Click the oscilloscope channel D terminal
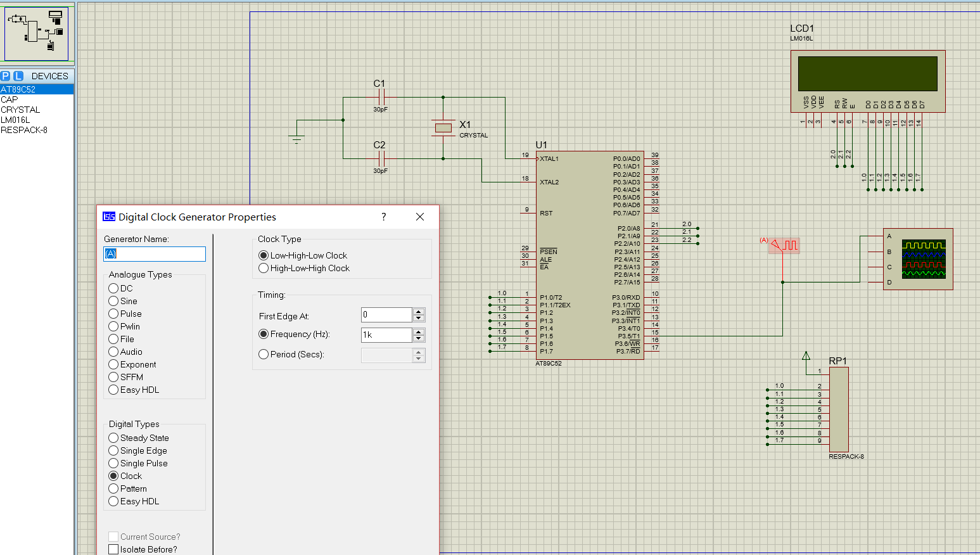This screenshot has height=555, width=980. point(889,282)
